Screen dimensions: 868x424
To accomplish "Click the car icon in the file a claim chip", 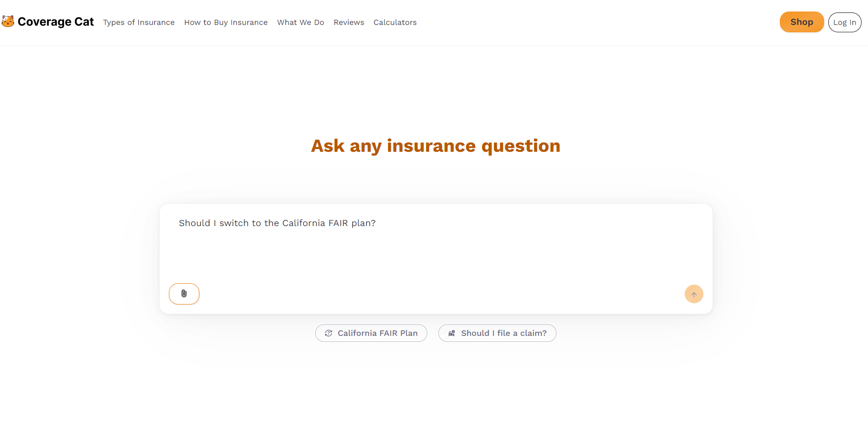I will pos(452,333).
